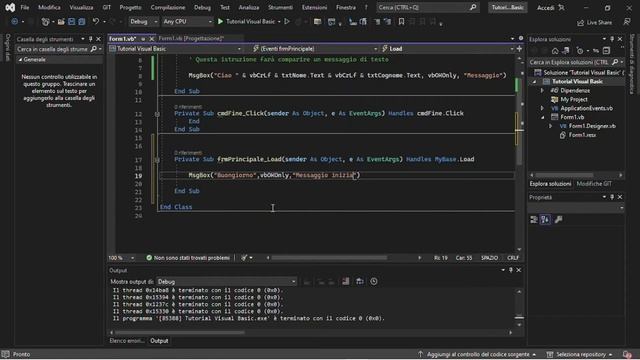
Task: Click the Output panel horizontal scrollbar thumb
Action: (x=180, y=333)
